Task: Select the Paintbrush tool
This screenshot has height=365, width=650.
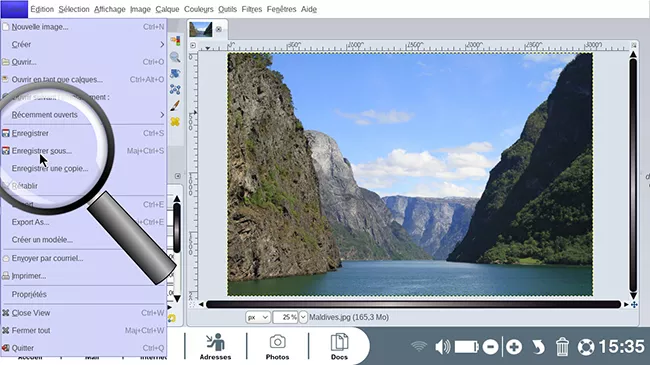Action: pos(175,105)
